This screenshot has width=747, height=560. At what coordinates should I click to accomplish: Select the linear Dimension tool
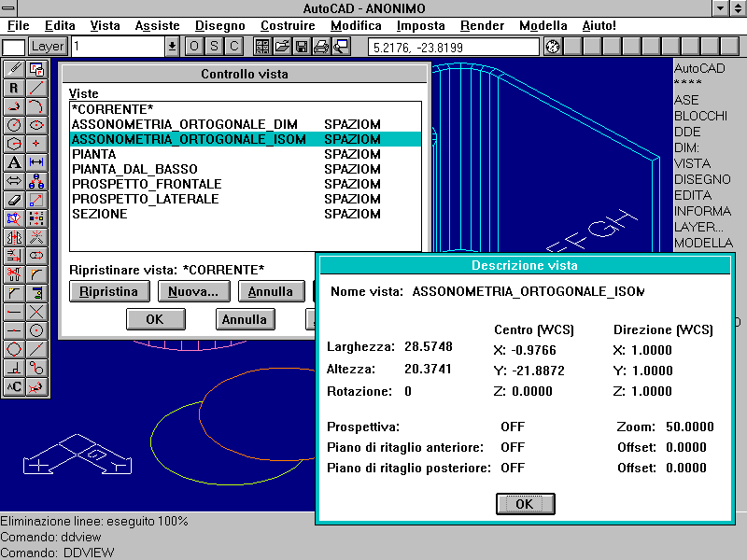(36, 162)
